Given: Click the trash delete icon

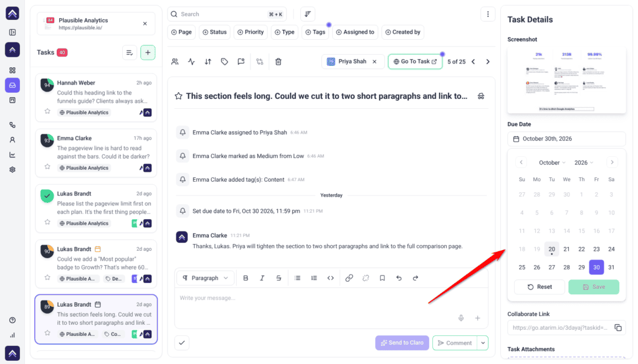Looking at the screenshot, I should tap(279, 62).
